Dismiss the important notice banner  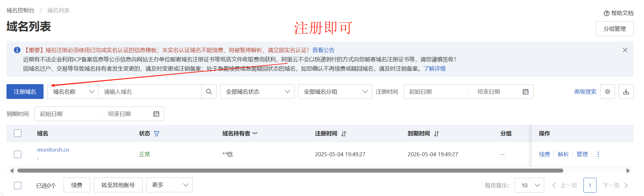click(x=625, y=50)
